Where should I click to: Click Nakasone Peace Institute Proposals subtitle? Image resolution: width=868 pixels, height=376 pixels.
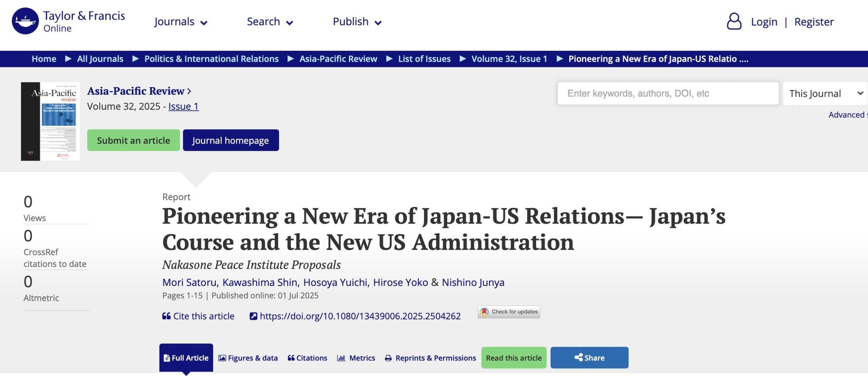tap(252, 265)
